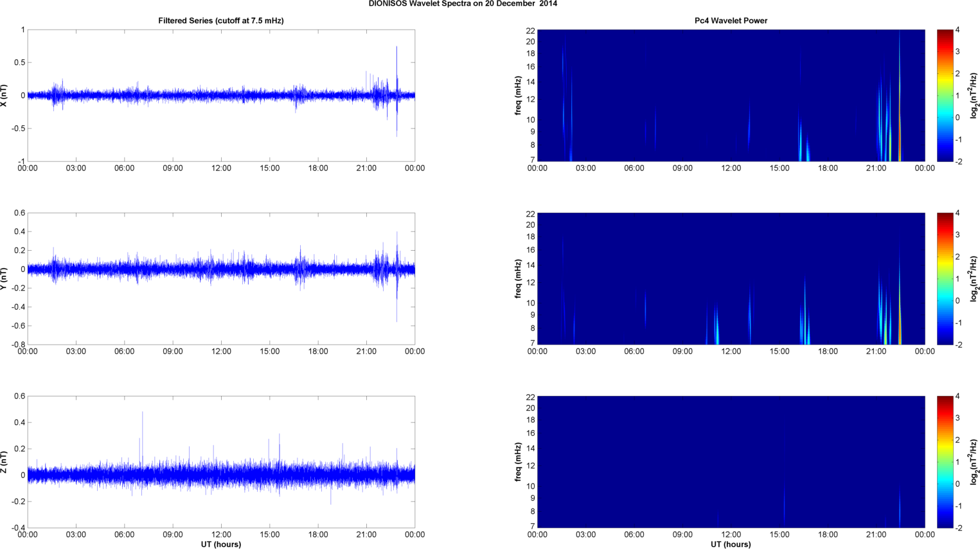This screenshot has height=549, width=980.
Task: Click inside the Y component filtered series plot
Action: pyautogui.click(x=221, y=278)
